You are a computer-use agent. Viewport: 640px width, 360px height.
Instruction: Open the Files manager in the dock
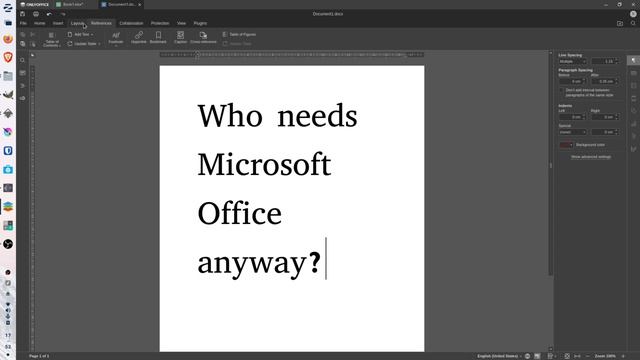point(8,76)
